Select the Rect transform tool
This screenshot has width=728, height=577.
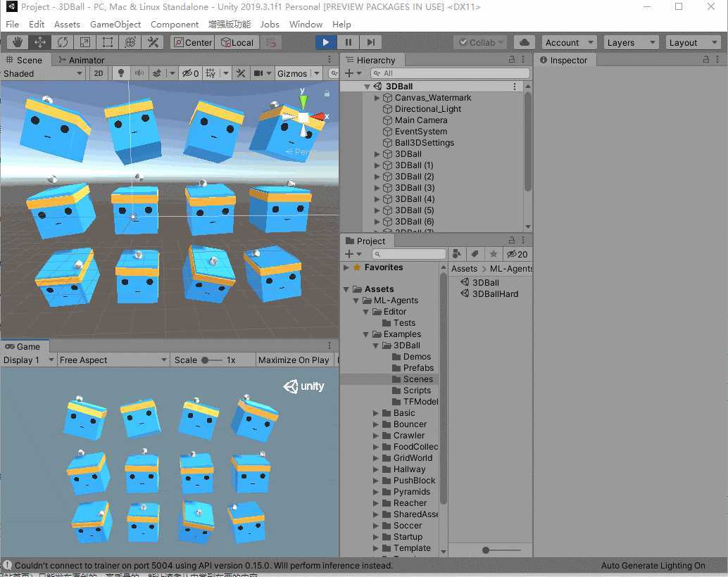pos(107,42)
